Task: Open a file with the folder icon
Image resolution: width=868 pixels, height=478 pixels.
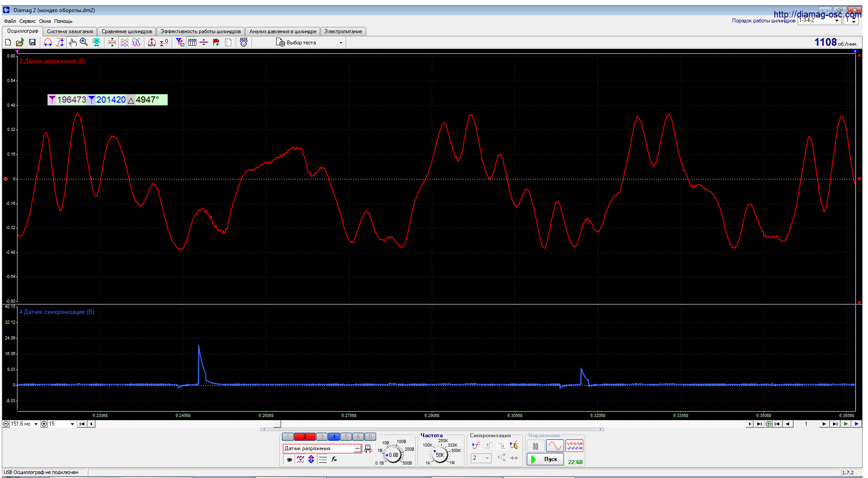Action: 20,42
